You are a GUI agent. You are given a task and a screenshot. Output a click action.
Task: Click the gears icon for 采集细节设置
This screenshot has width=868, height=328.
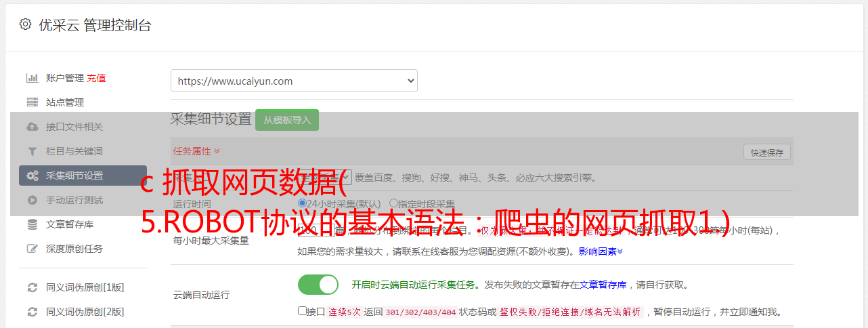32,176
